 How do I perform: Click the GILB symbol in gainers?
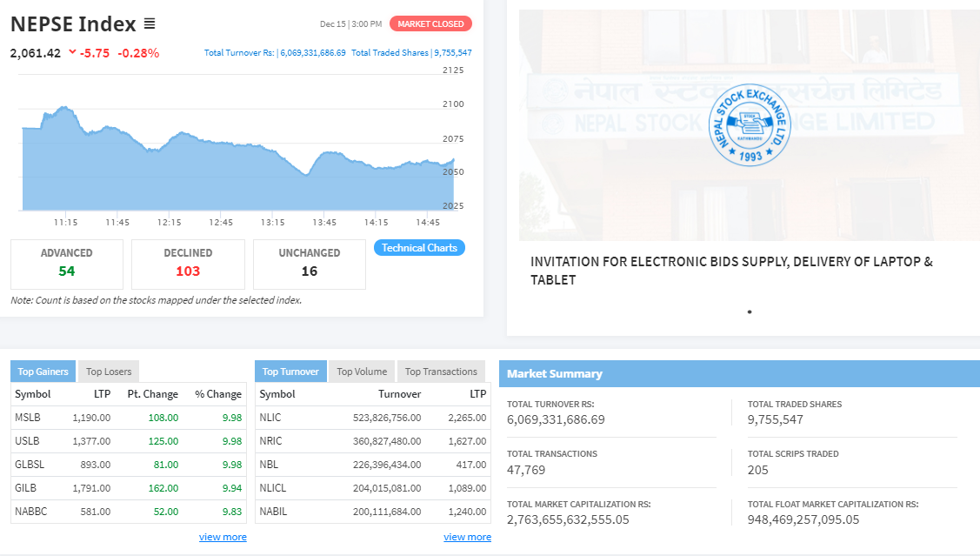pos(25,488)
